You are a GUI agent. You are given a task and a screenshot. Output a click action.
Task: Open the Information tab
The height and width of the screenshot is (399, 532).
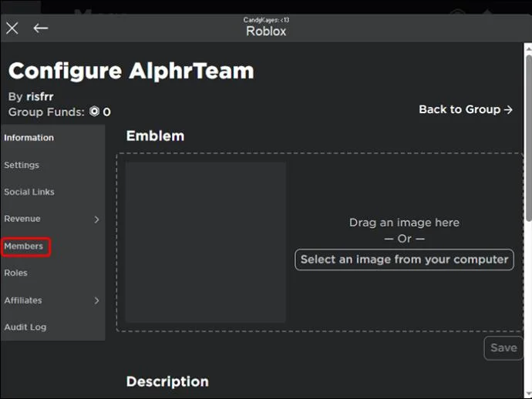point(29,138)
